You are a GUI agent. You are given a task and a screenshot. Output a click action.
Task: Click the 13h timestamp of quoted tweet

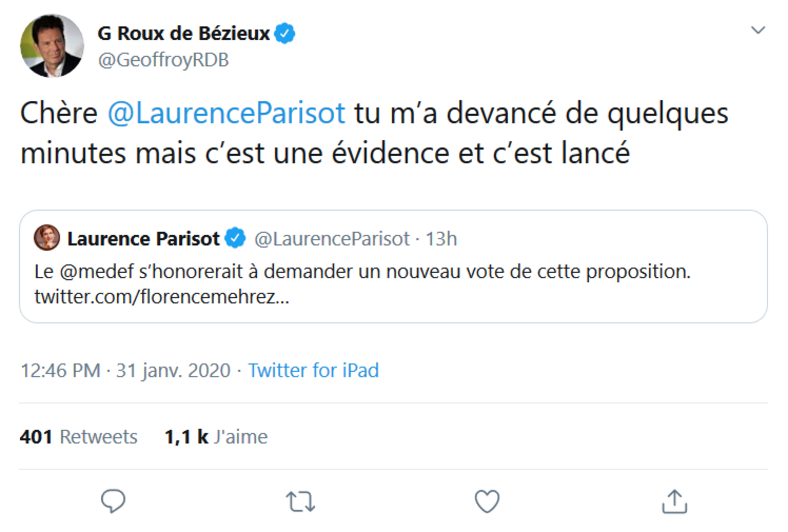click(x=441, y=239)
